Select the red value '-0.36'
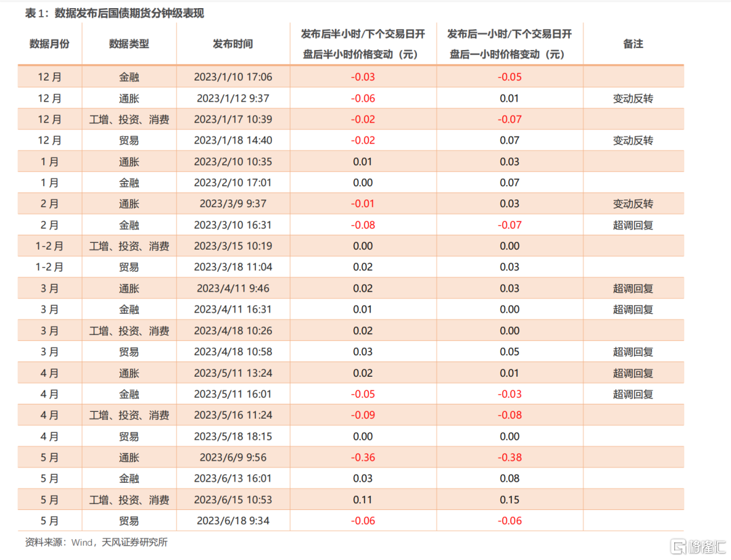Screen dimensions: 731x560 [x=363, y=457]
